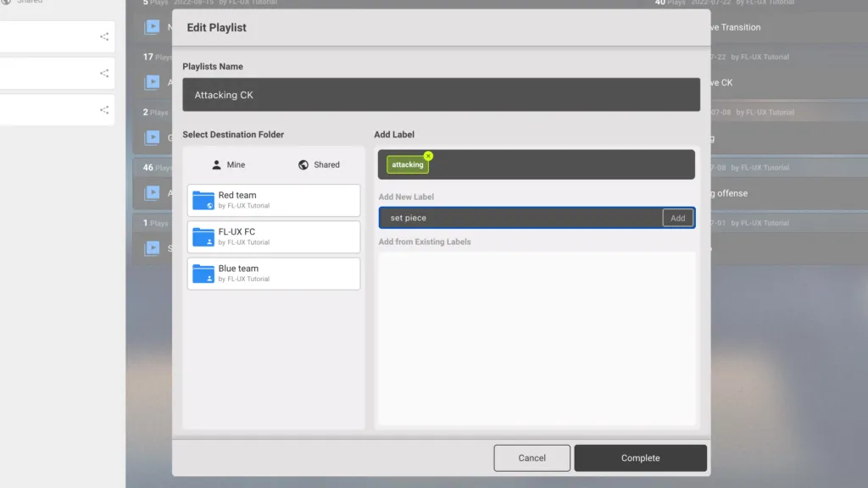
Task: Click the background playlist play icon in the 46 Plays row
Action: click(x=153, y=192)
